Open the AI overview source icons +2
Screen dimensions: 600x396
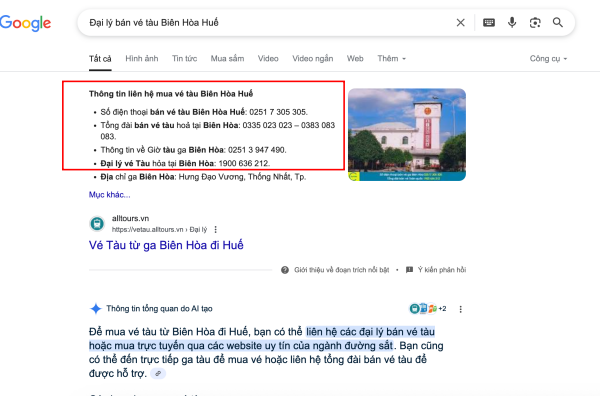pos(427,309)
